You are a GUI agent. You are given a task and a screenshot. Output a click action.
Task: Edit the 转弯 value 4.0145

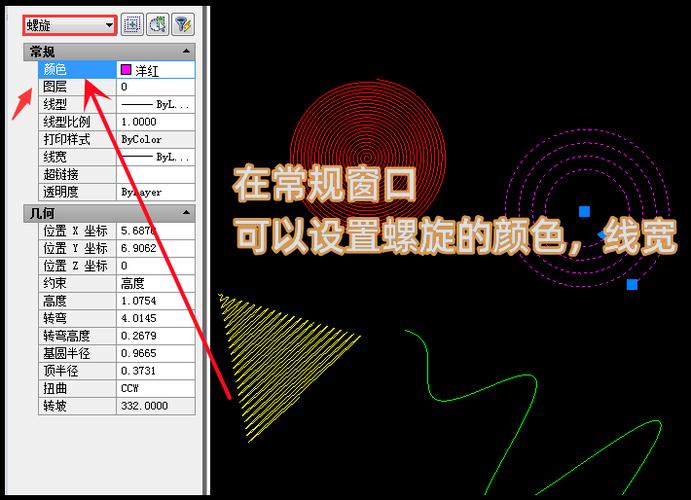pos(156,318)
